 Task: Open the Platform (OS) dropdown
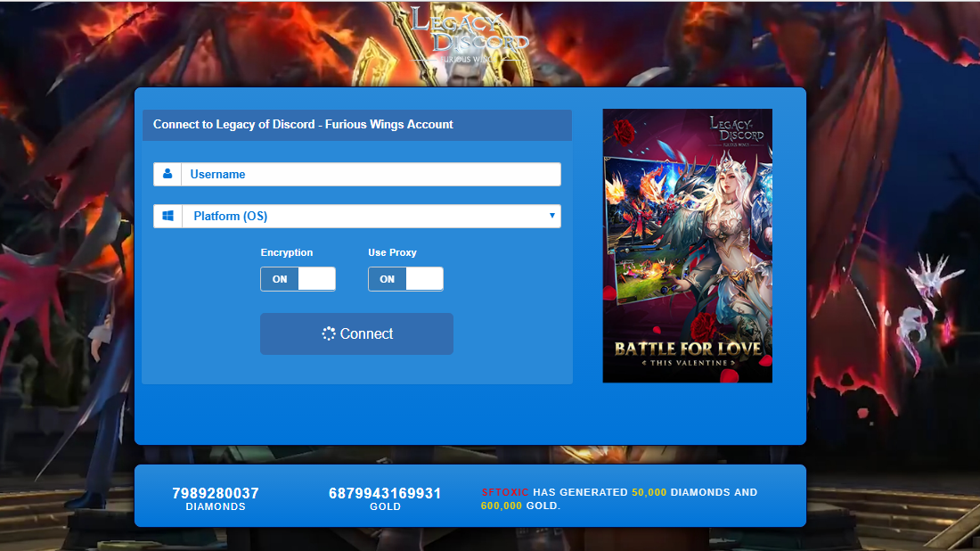(370, 216)
